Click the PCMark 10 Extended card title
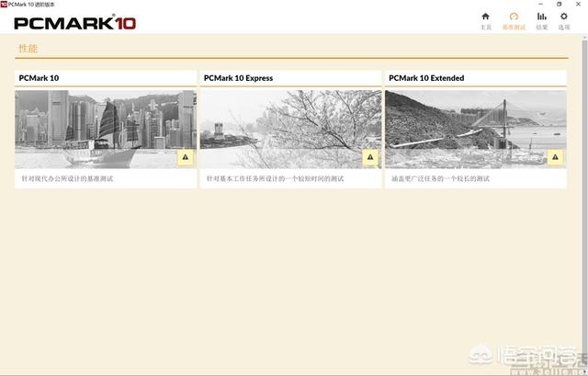 [426, 78]
